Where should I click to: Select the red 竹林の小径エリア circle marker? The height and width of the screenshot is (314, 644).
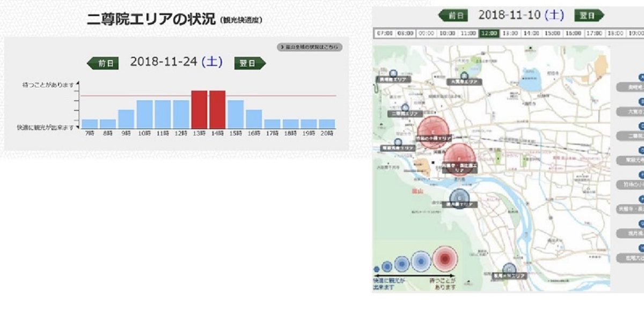433,131
